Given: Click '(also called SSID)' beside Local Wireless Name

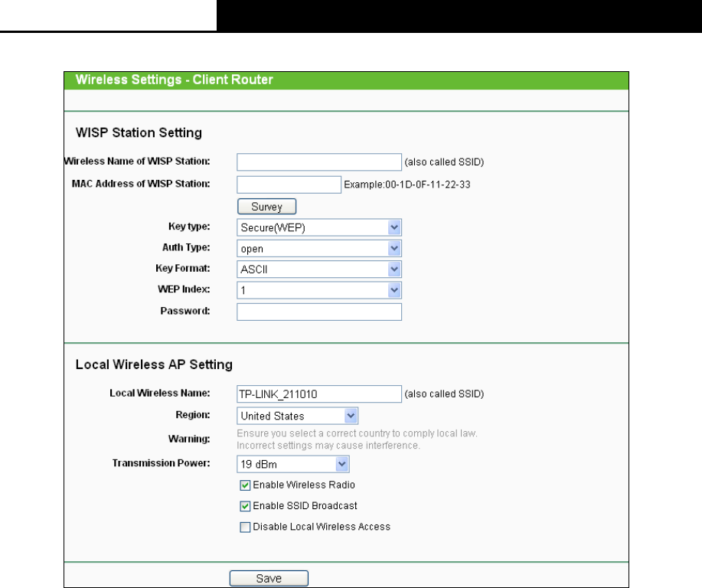Looking at the screenshot, I should pyautogui.click(x=444, y=394).
